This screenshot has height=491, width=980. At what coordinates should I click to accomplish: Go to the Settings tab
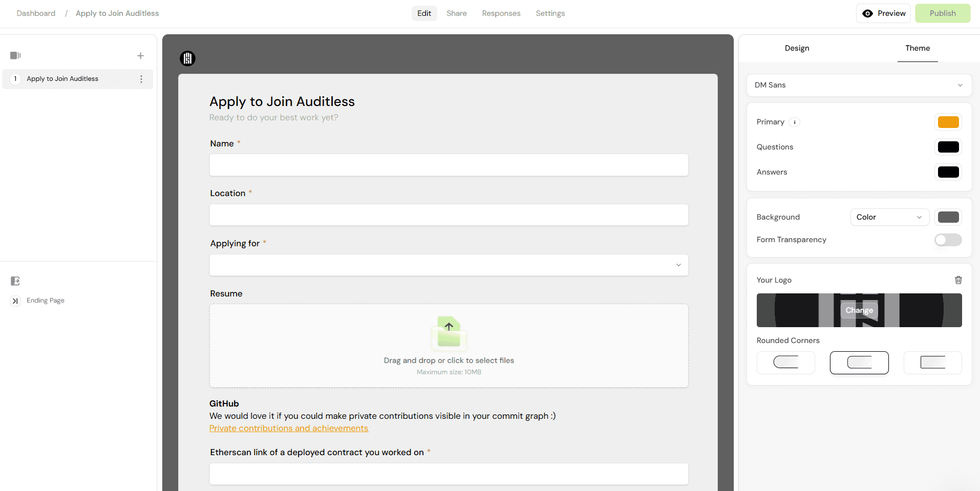coord(550,13)
